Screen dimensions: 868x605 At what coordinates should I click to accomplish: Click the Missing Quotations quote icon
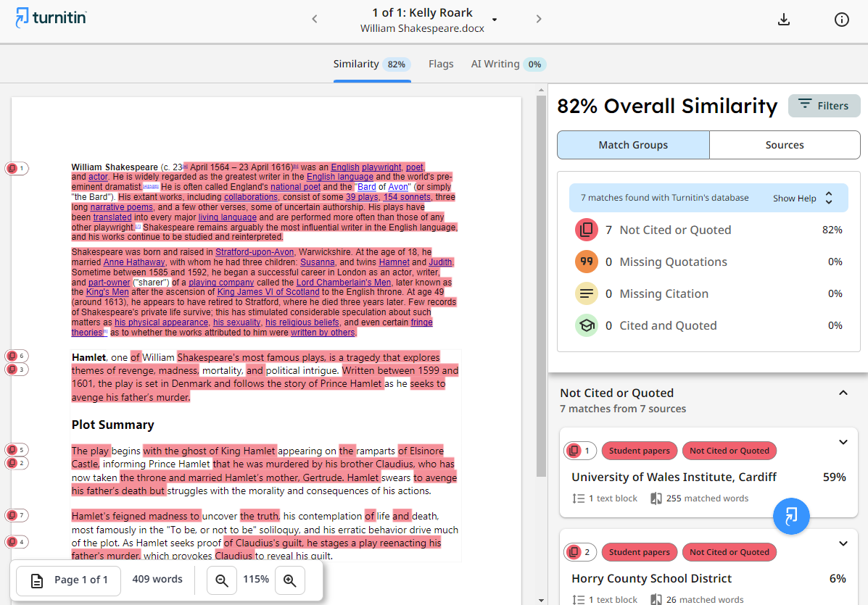(586, 262)
